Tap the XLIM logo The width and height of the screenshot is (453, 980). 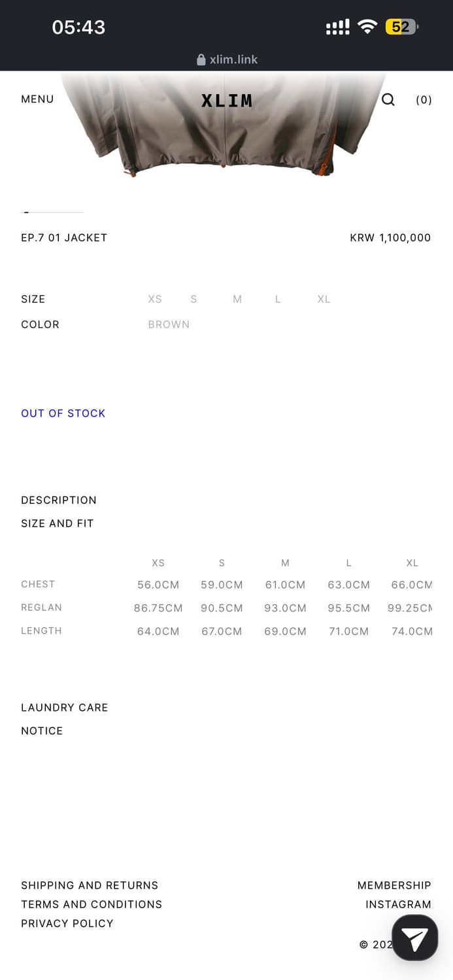tap(227, 101)
